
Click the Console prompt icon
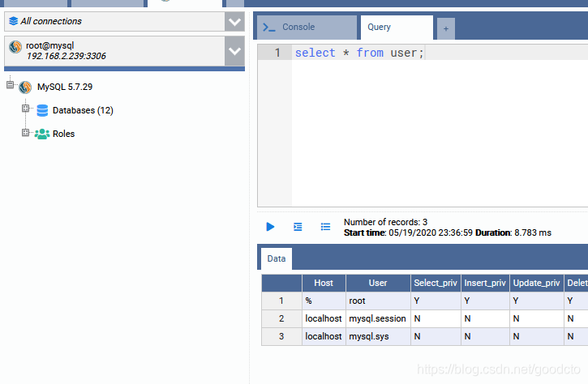tap(269, 28)
